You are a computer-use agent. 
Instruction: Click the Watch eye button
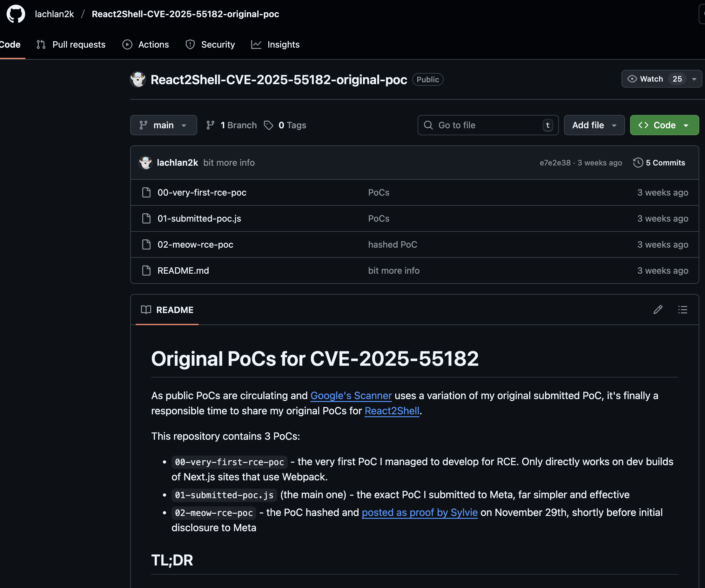click(646, 79)
